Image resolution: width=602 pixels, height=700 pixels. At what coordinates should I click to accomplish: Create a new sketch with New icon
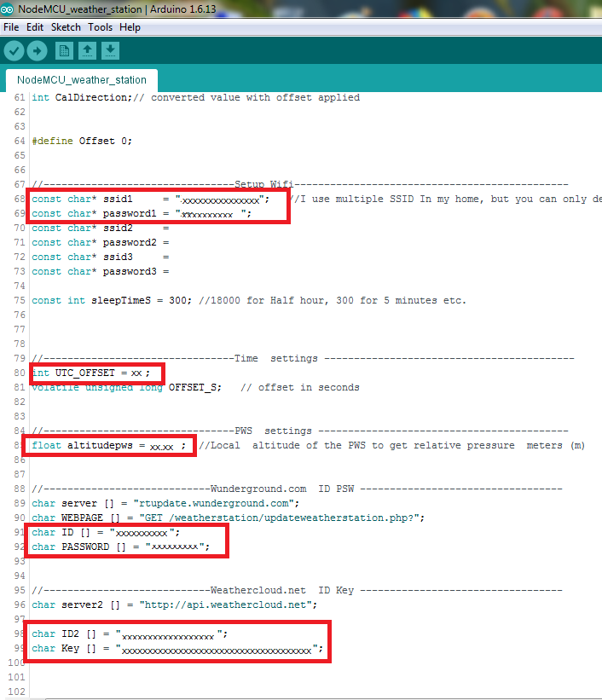click(64, 50)
